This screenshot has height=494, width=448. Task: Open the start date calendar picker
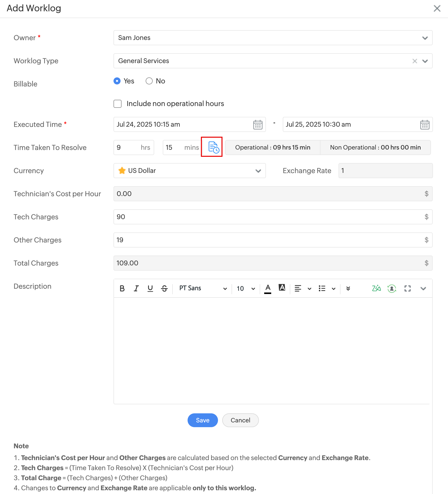tap(258, 125)
